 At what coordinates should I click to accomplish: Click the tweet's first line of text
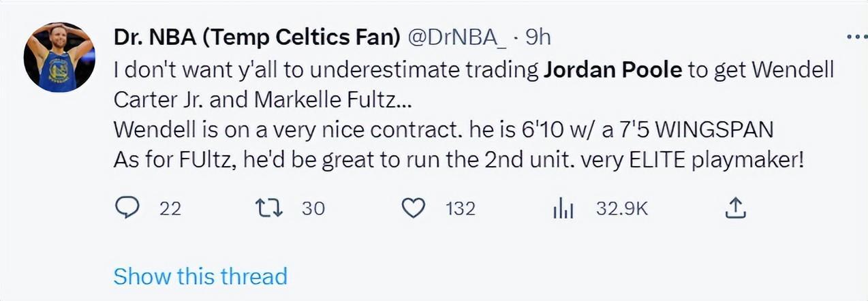tap(327, 70)
